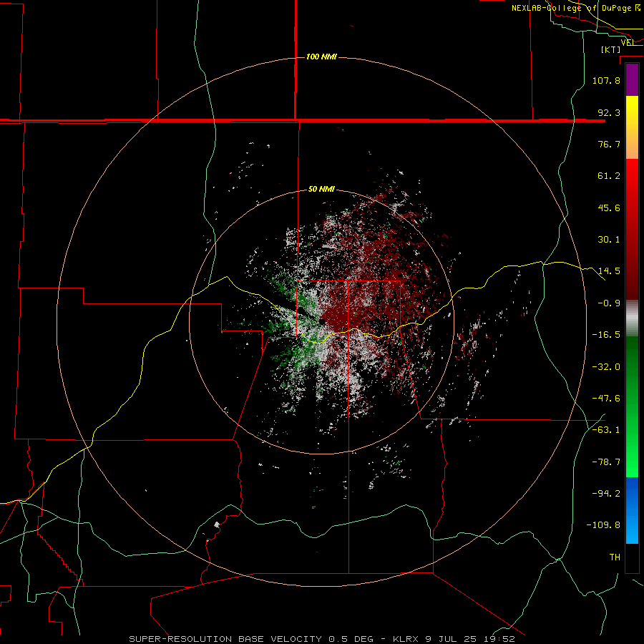Click the TH threshold label
The image size is (644, 644).
615,557
